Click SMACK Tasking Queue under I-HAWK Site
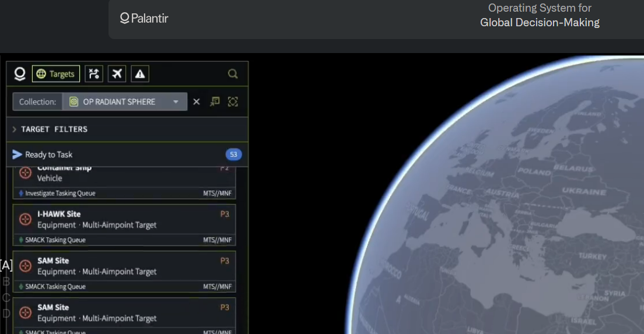644x334 pixels. coord(55,240)
